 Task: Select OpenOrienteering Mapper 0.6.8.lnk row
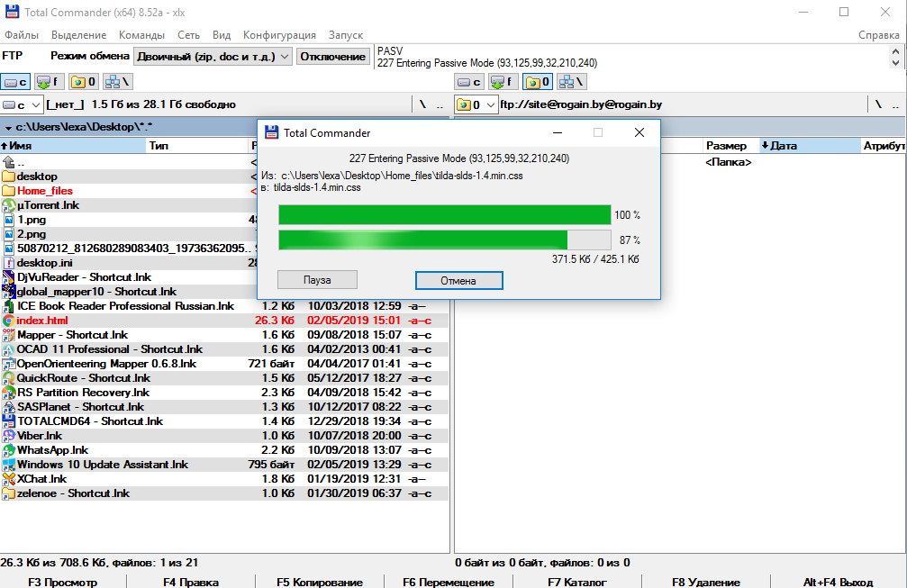pos(224,364)
